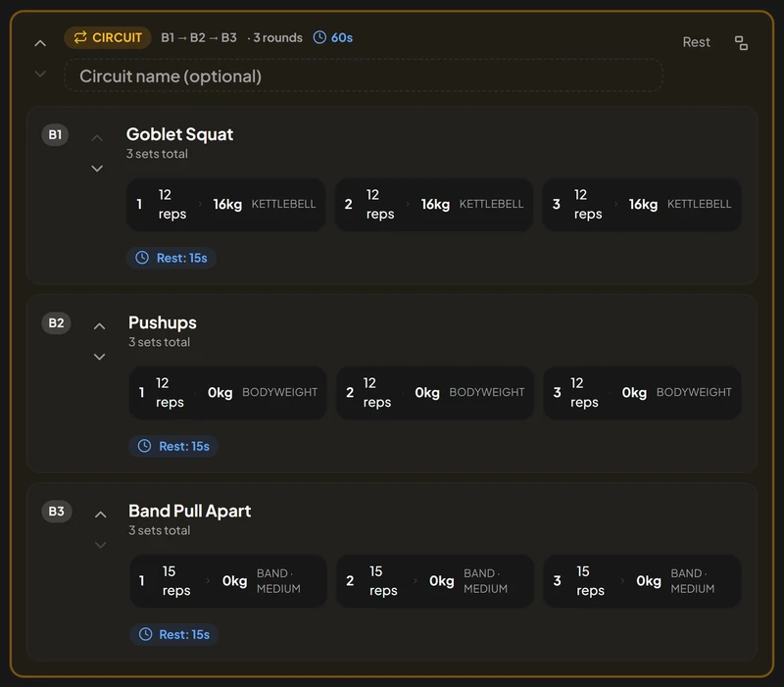Move Pushups up
Image resolution: width=784 pixels, height=687 pixels.
pos(100,326)
